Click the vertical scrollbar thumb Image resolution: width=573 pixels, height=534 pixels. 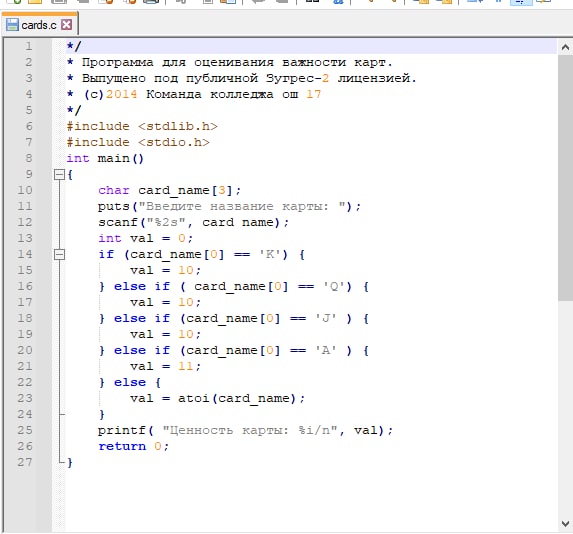click(x=565, y=178)
